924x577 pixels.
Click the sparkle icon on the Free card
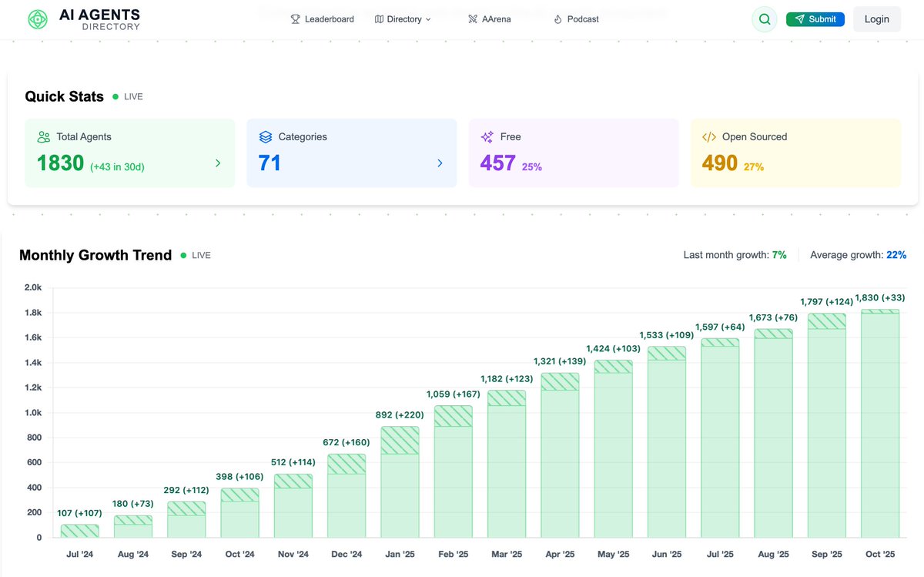(x=488, y=136)
